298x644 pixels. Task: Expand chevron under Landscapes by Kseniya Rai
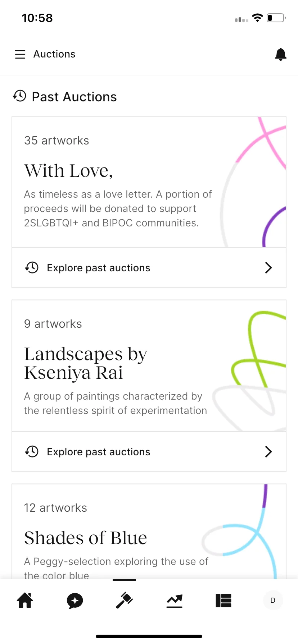pos(268,452)
